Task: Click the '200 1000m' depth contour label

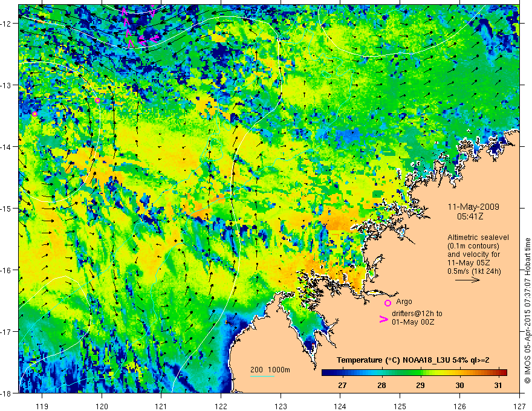Action: [270, 370]
